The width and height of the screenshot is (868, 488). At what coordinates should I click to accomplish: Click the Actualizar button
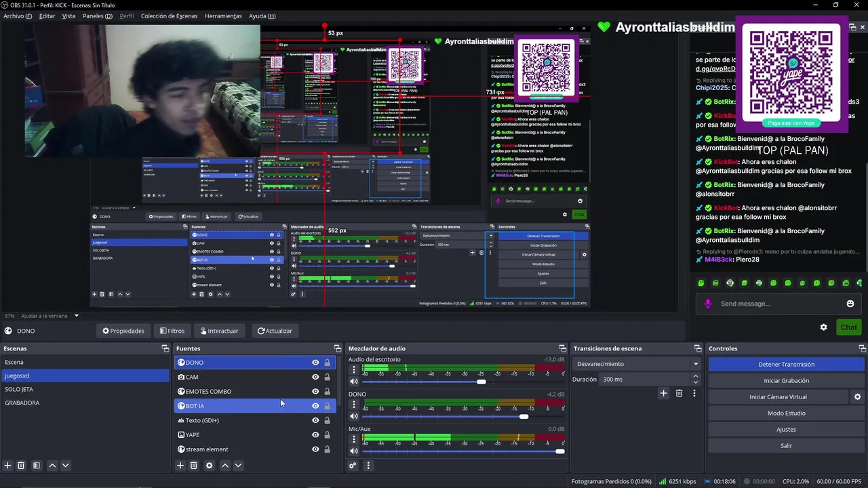click(275, 331)
